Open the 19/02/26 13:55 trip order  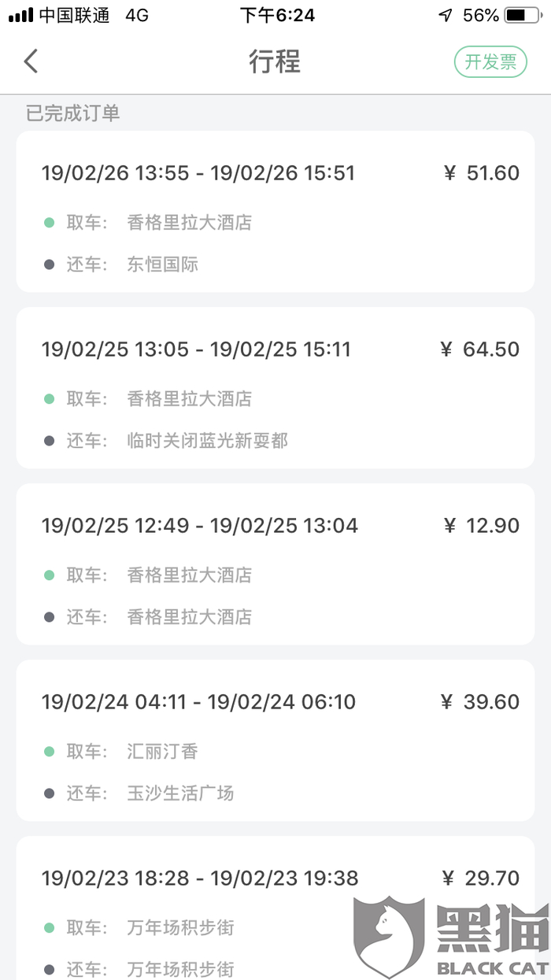(275, 212)
